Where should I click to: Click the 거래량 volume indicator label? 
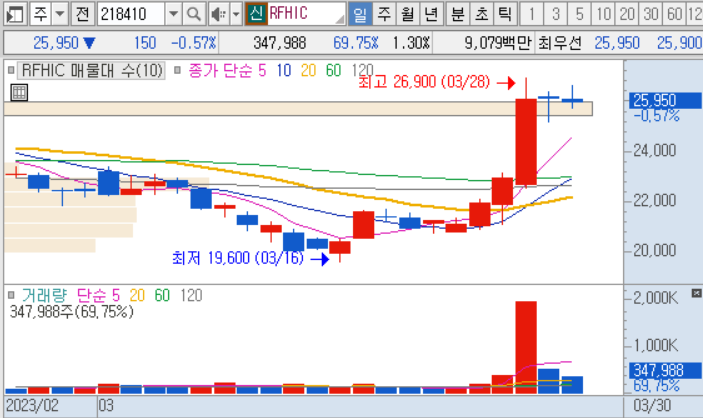pyautogui.click(x=44, y=295)
